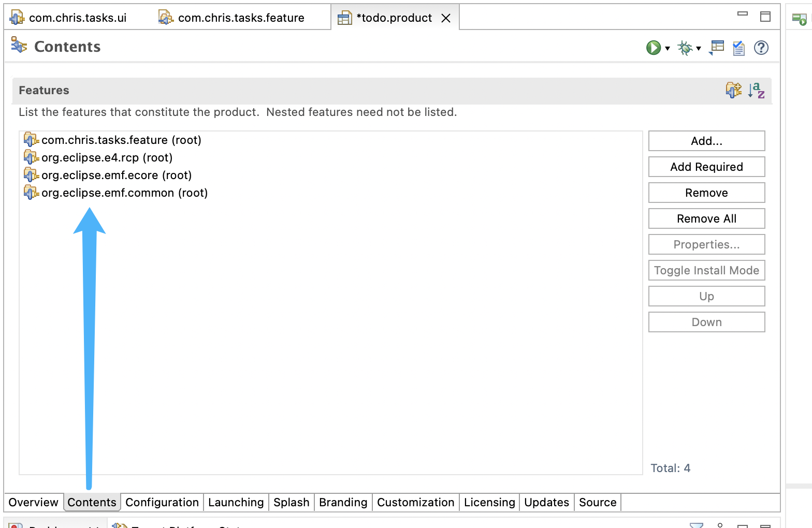Open the Launching tab

coord(236,502)
